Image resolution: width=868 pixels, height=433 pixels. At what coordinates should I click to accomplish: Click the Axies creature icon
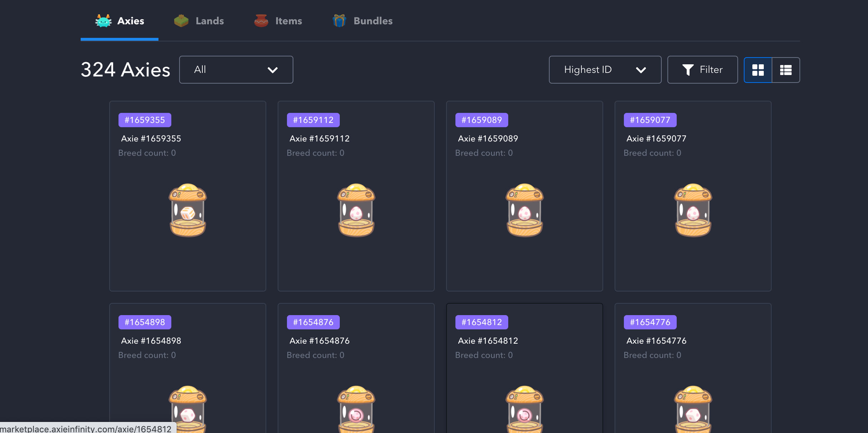tap(103, 21)
